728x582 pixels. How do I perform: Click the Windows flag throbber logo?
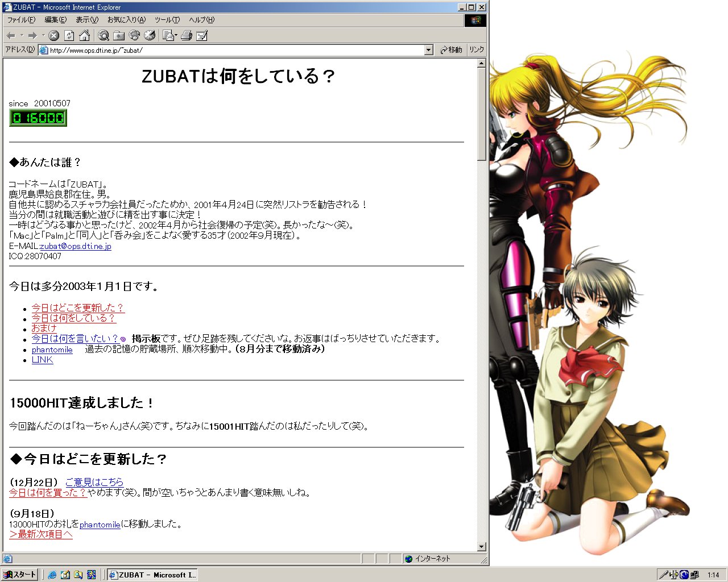[475, 20]
